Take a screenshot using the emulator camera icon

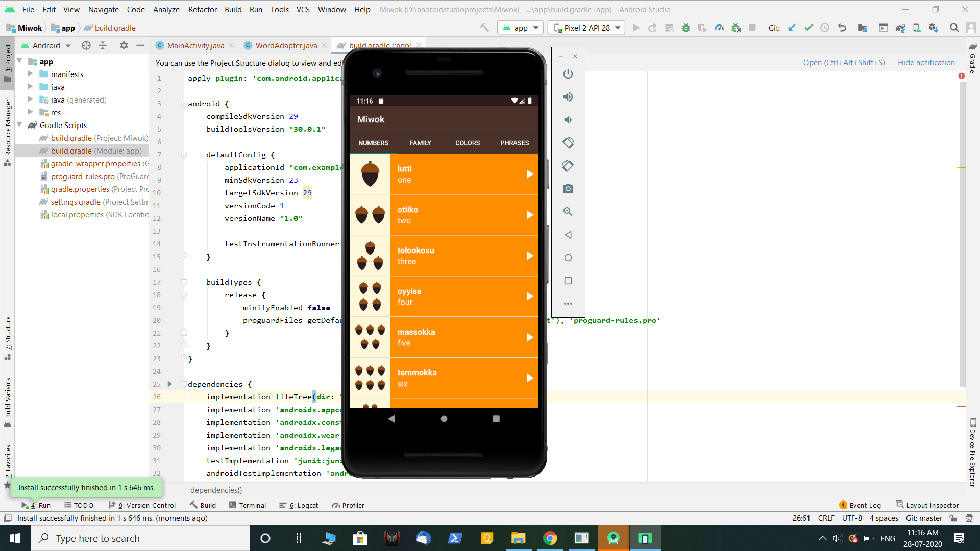pos(568,188)
